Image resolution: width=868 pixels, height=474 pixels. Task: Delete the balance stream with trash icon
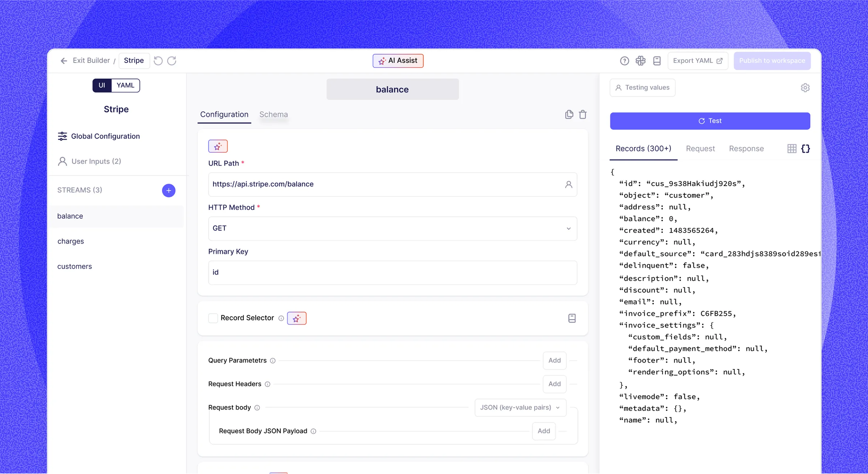point(583,114)
